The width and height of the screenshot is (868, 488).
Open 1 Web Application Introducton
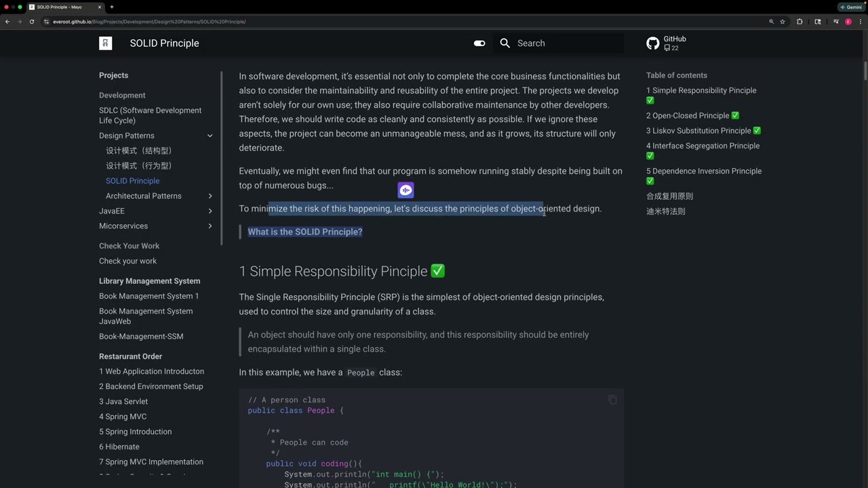point(151,371)
